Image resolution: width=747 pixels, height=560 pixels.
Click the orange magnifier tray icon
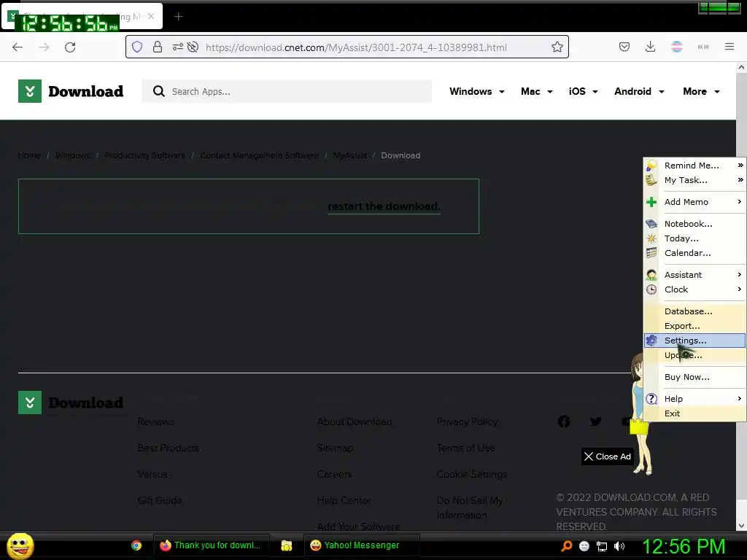pyautogui.click(x=566, y=546)
